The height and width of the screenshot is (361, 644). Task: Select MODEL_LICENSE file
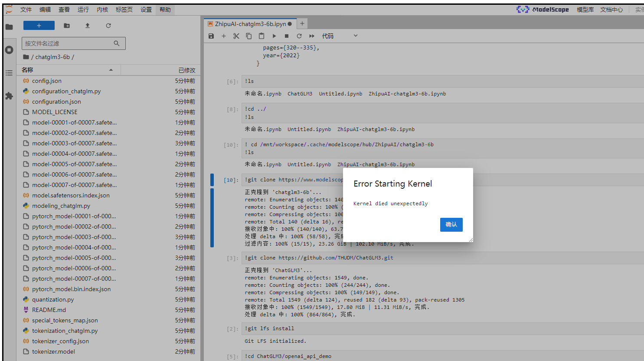108,112
